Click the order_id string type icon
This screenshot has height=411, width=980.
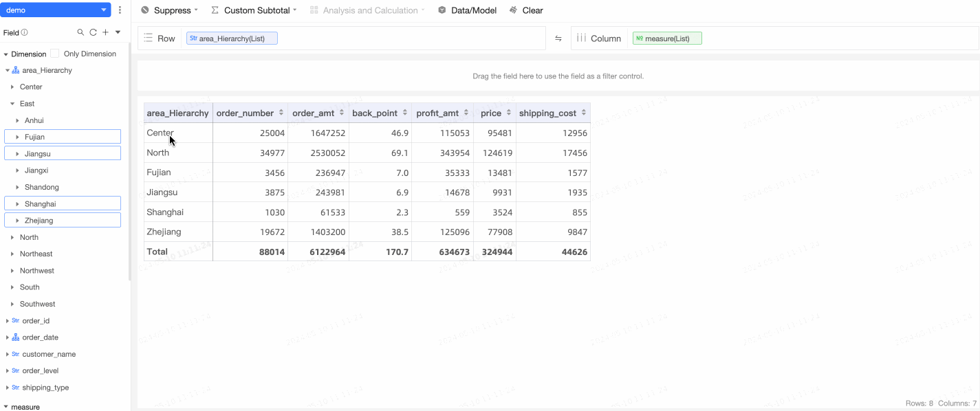[x=16, y=320]
